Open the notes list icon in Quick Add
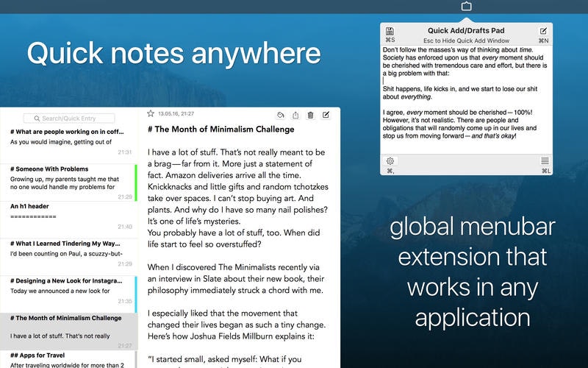 [x=545, y=161]
